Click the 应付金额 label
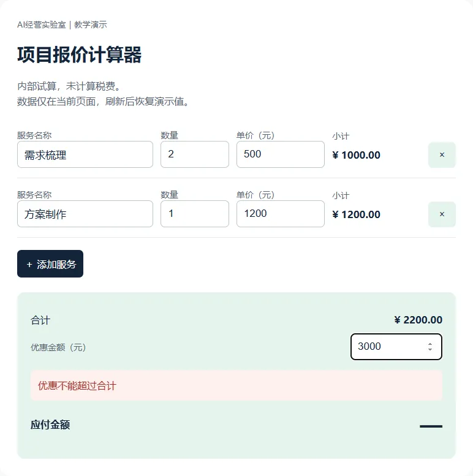 point(50,425)
